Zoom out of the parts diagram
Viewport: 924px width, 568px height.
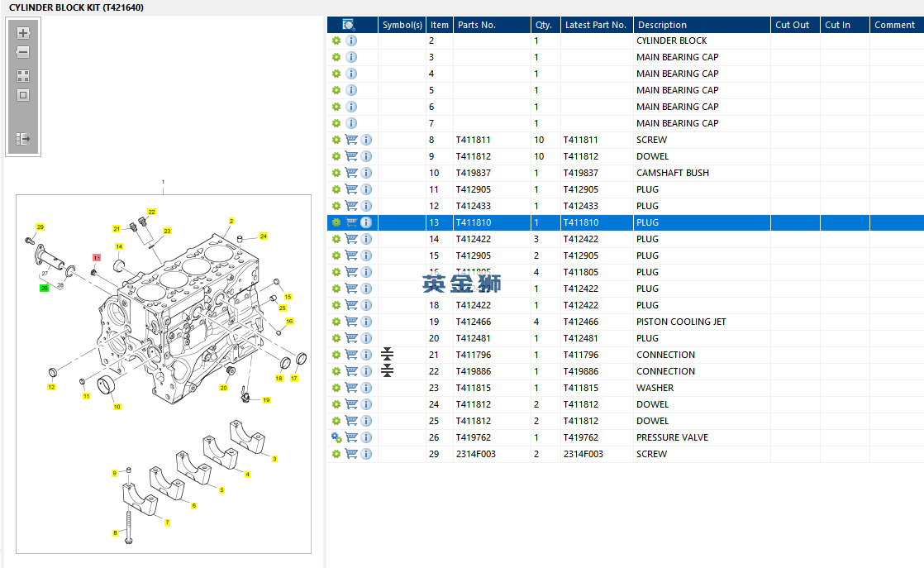tap(23, 53)
